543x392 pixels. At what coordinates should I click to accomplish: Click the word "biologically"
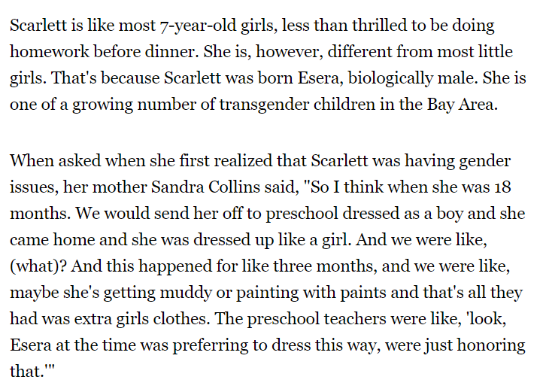[x=390, y=78]
